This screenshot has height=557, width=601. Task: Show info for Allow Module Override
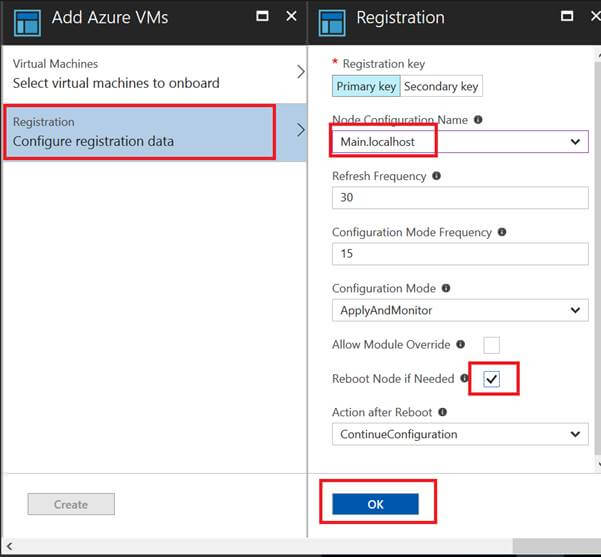[x=460, y=344]
